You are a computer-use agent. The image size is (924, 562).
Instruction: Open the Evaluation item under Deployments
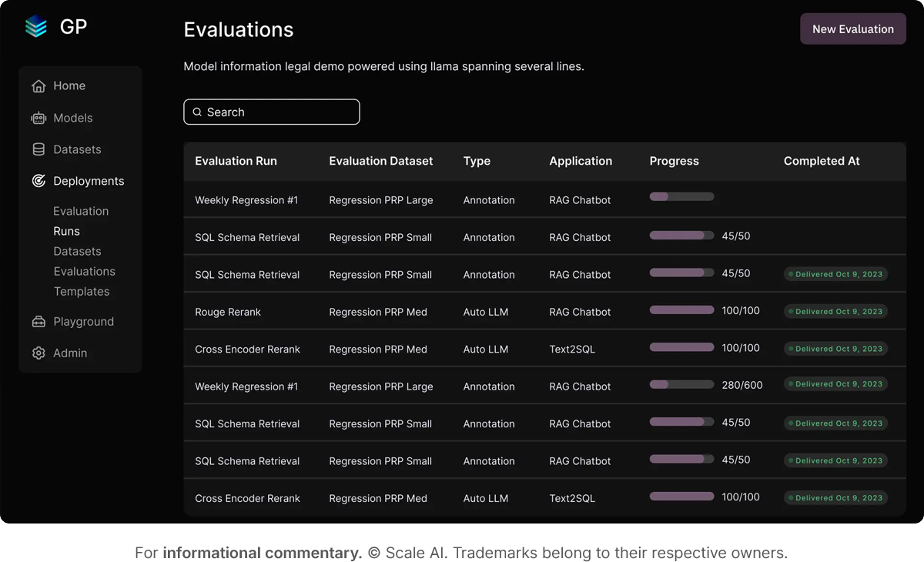79,210
